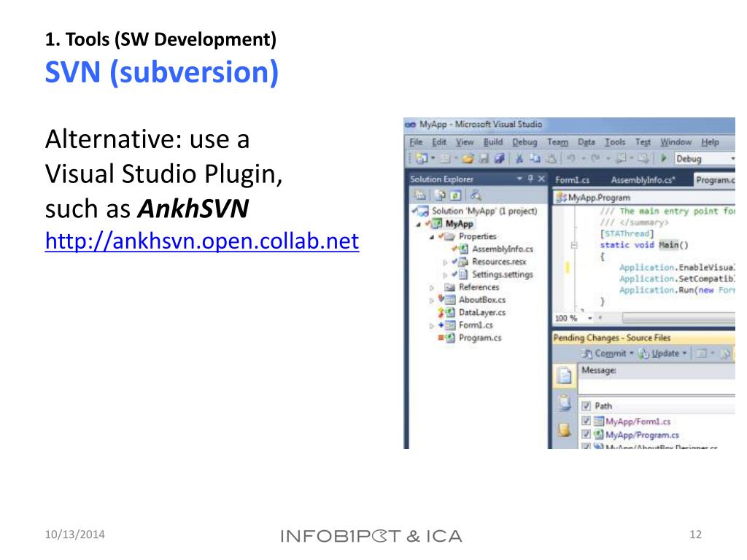Open the MyApp.Program class navigation dropdown
The image size is (747, 560).
644,197
